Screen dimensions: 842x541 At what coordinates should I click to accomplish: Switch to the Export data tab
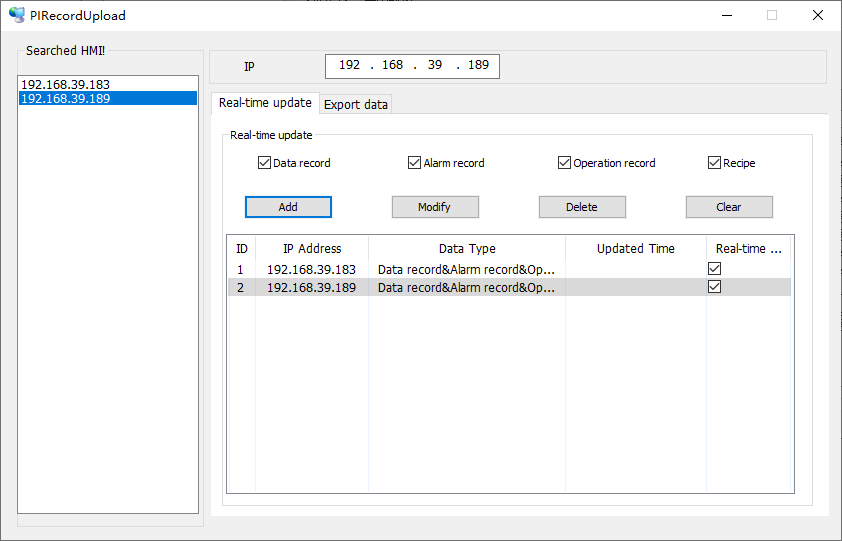point(356,104)
